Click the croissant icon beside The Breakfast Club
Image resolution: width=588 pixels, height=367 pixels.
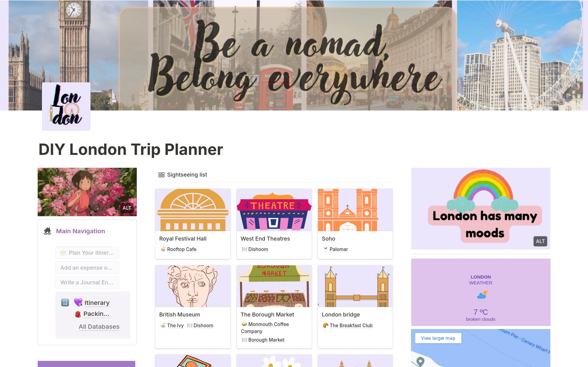325,325
